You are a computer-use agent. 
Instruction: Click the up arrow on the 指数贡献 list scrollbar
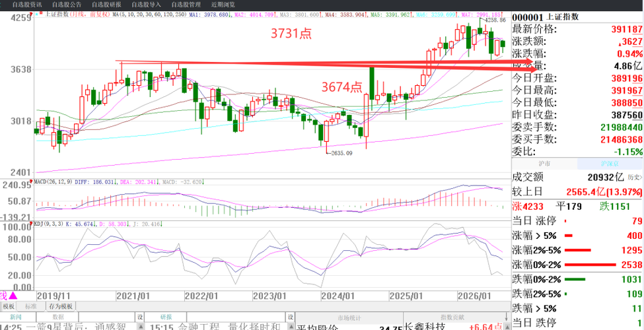click(506, 327)
